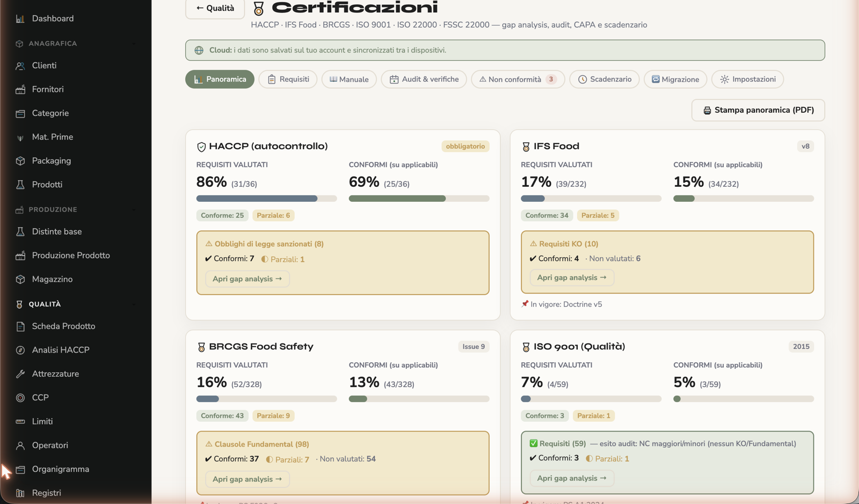Click the Organigramma icon

(20, 470)
